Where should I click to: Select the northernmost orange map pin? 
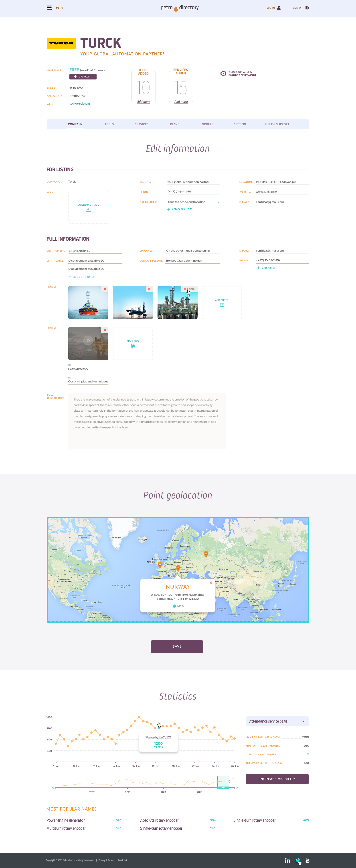(206, 554)
